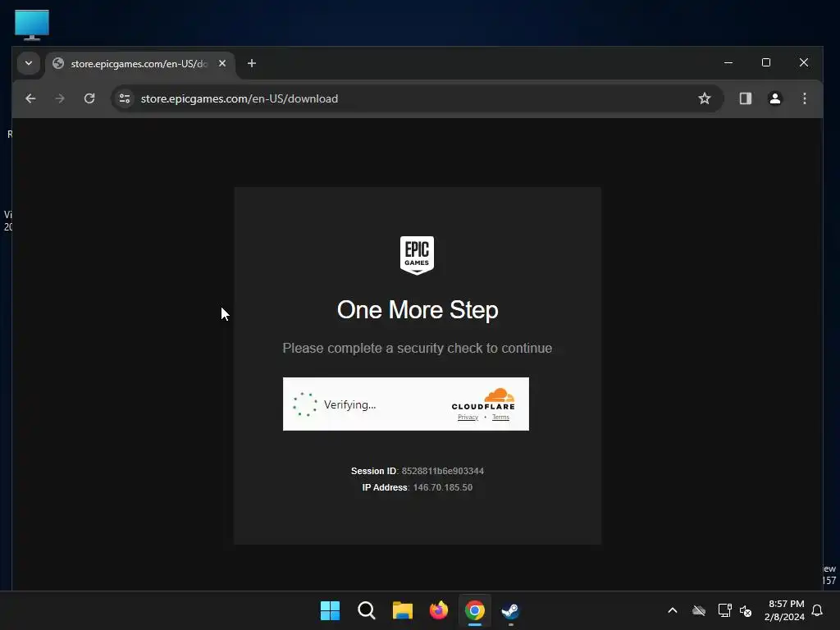840x630 pixels.
Task: Open the Windows Start menu
Action: [x=330, y=610]
